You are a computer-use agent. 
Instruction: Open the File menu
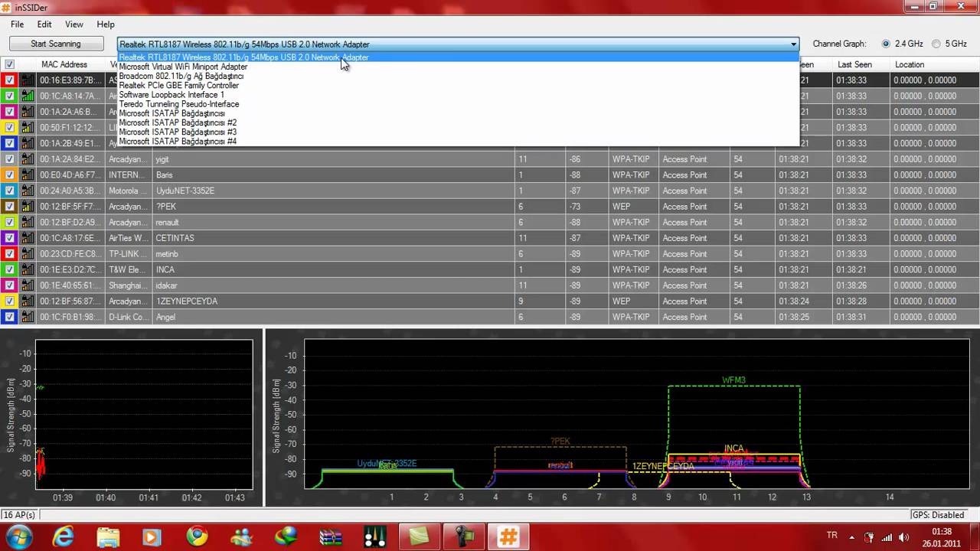[x=17, y=24]
